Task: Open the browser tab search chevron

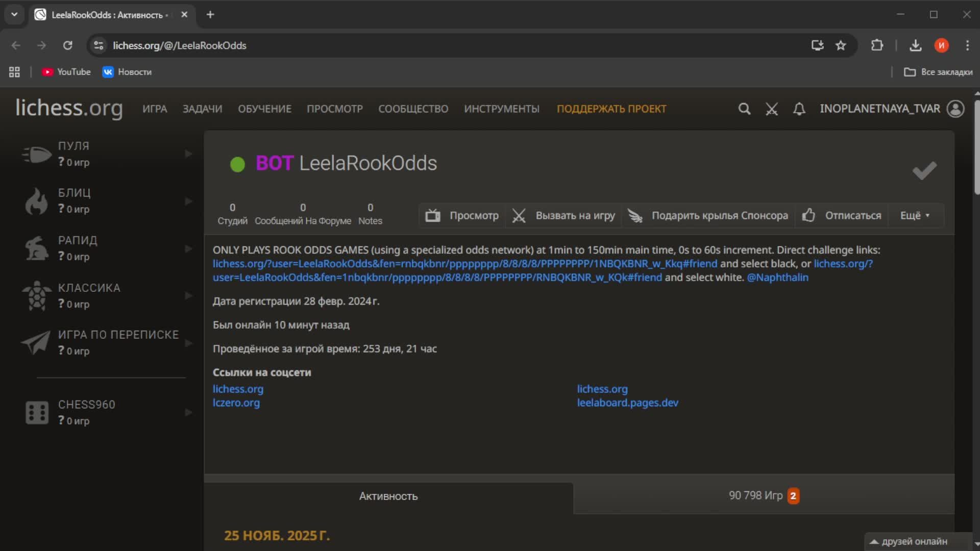Action: [x=14, y=14]
